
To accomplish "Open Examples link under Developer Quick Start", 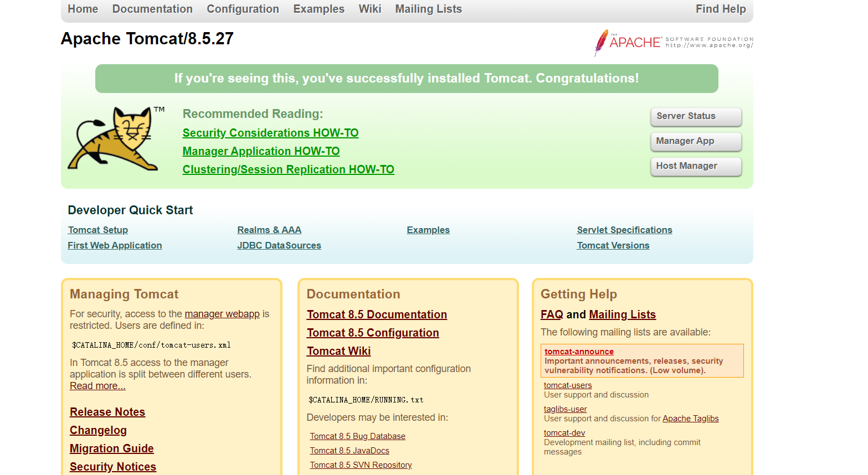I will pos(428,230).
